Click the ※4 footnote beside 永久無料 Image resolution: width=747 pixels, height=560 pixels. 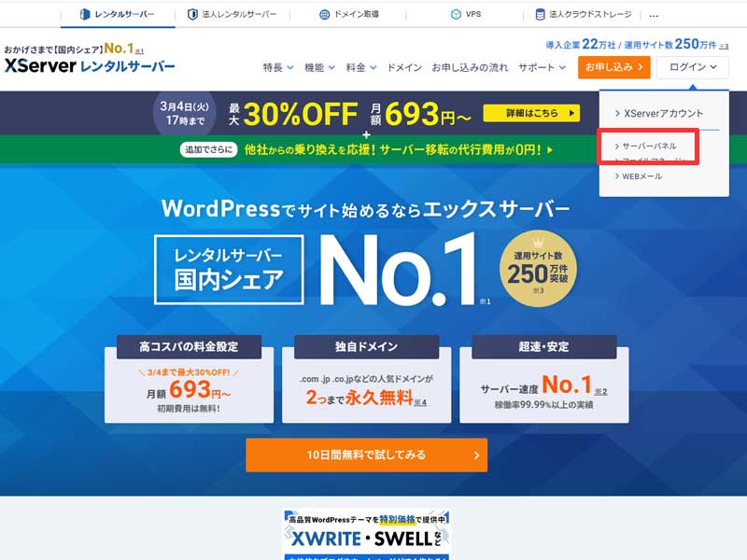click(420, 402)
